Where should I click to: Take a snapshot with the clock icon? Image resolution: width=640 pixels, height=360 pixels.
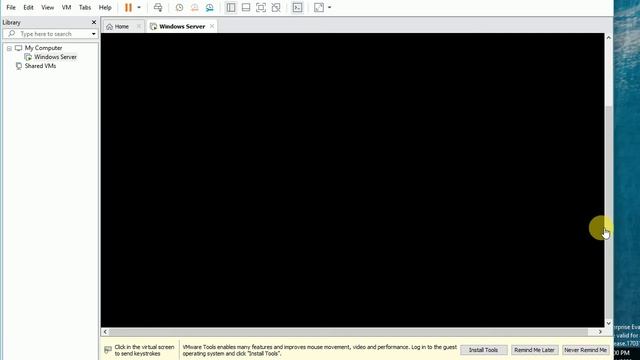pyautogui.click(x=179, y=7)
